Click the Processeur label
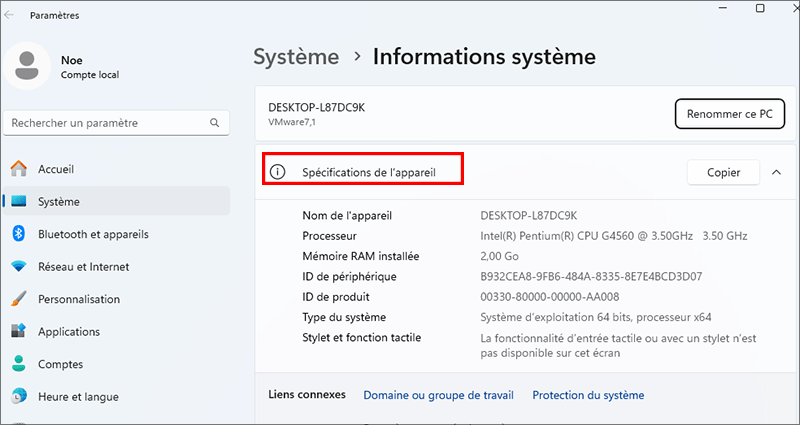800x425 pixels. 330,236
